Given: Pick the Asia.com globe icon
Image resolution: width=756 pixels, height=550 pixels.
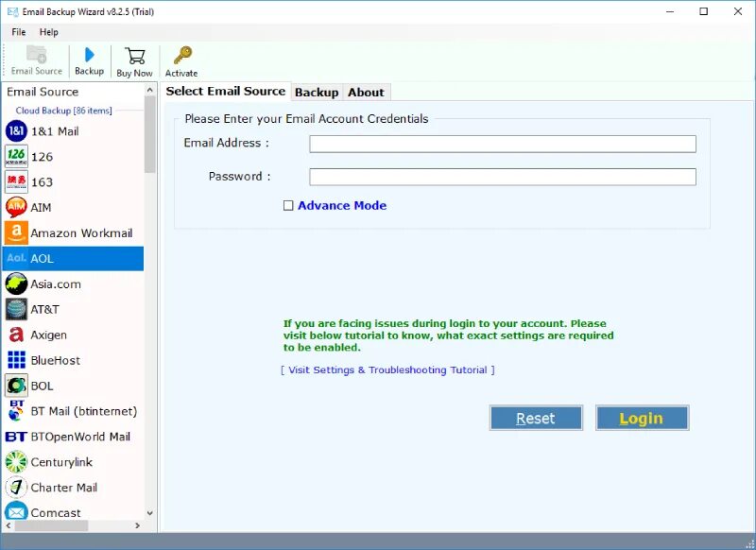Looking at the screenshot, I should pyautogui.click(x=16, y=284).
